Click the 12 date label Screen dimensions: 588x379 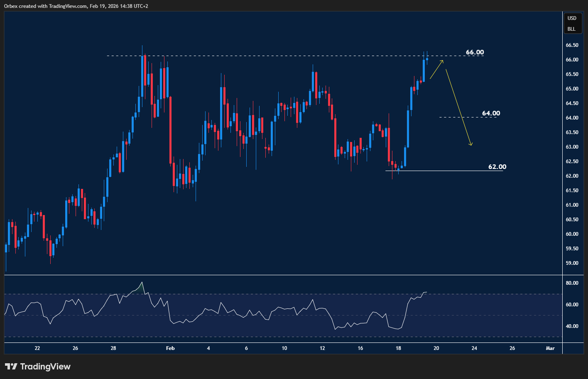[x=322, y=348]
